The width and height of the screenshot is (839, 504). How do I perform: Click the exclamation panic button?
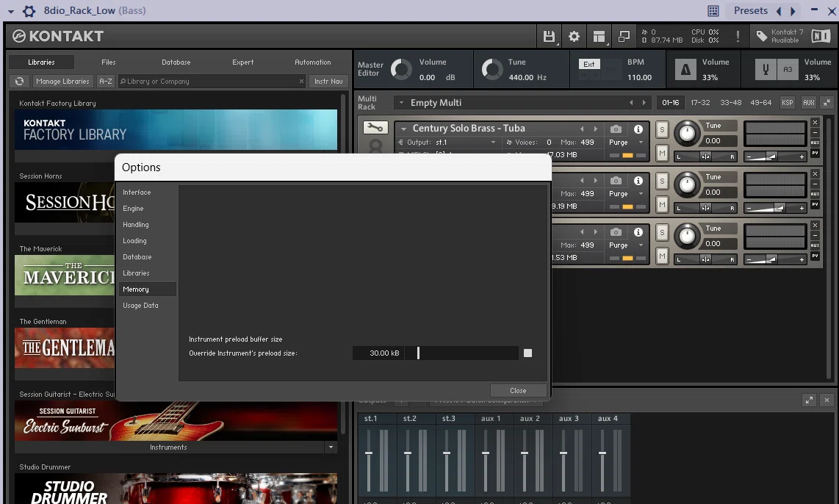[738, 37]
